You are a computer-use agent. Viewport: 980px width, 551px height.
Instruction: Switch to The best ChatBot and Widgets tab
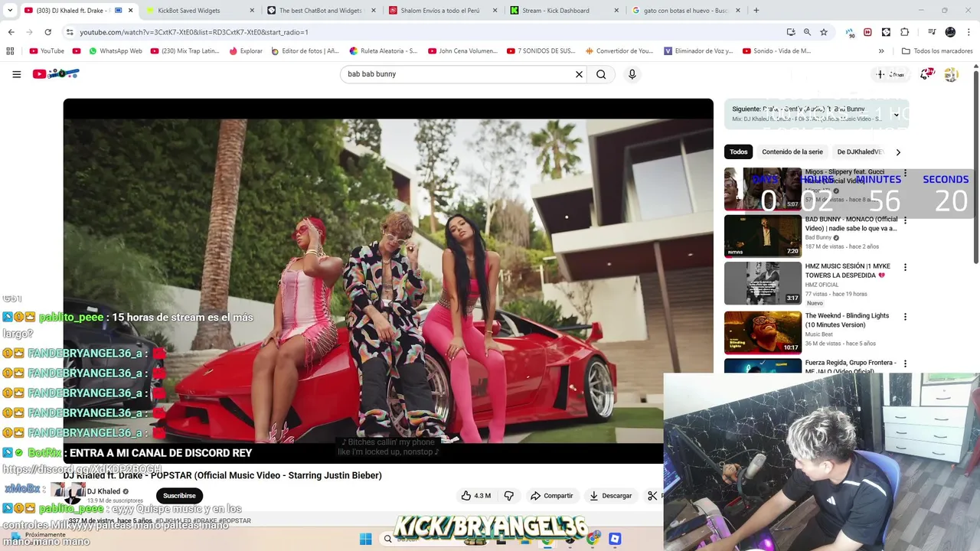click(321, 11)
